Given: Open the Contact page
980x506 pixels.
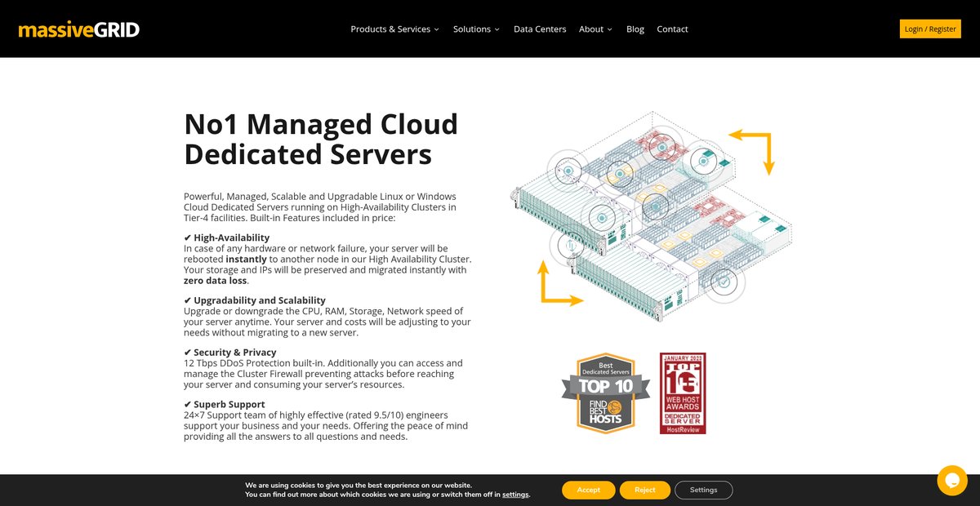Looking at the screenshot, I should pyautogui.click(x=672, y=29).
